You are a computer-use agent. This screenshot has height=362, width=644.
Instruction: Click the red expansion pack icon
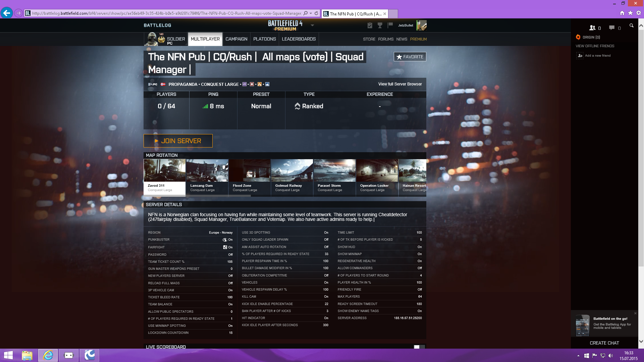click(x=252, y=84)
